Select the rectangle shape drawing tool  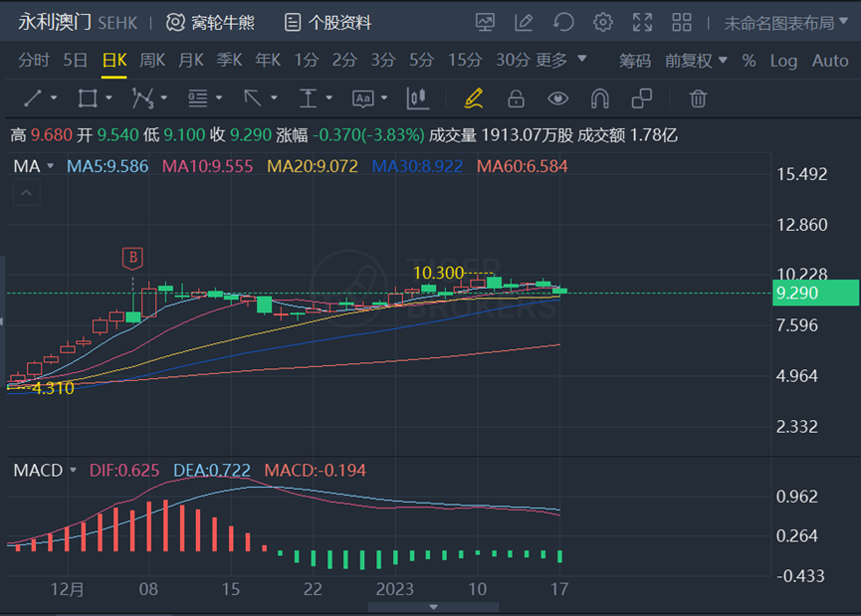click(x=88, y=99)
